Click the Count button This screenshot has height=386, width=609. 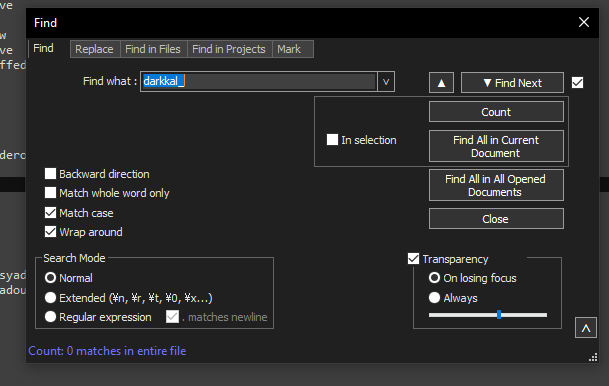pyautogui.click(x=496, y=112)
